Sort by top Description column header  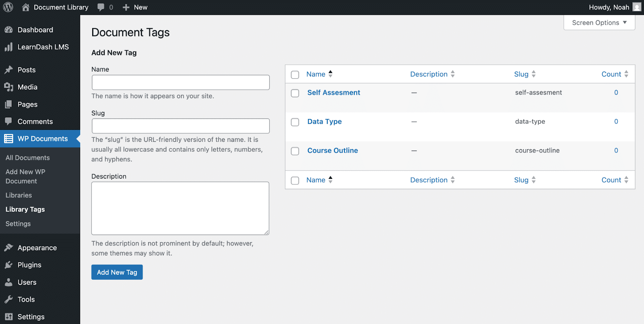[x=429, y=74]
